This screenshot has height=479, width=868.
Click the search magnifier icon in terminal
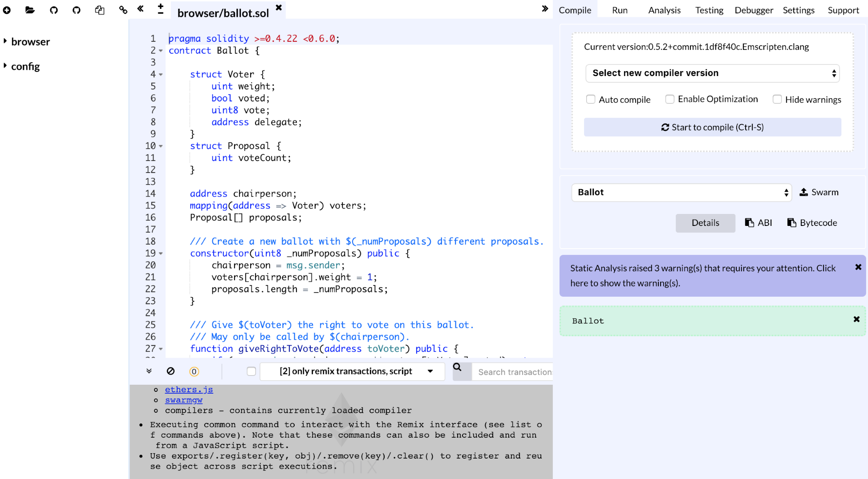tap(457, 367)
